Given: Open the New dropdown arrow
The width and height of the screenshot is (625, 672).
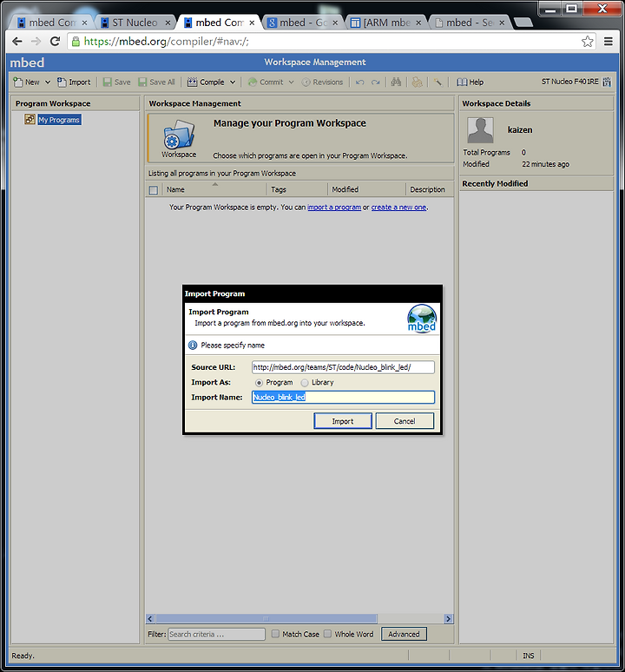Looking at the screenshot, I should click(x=48, y=82).
